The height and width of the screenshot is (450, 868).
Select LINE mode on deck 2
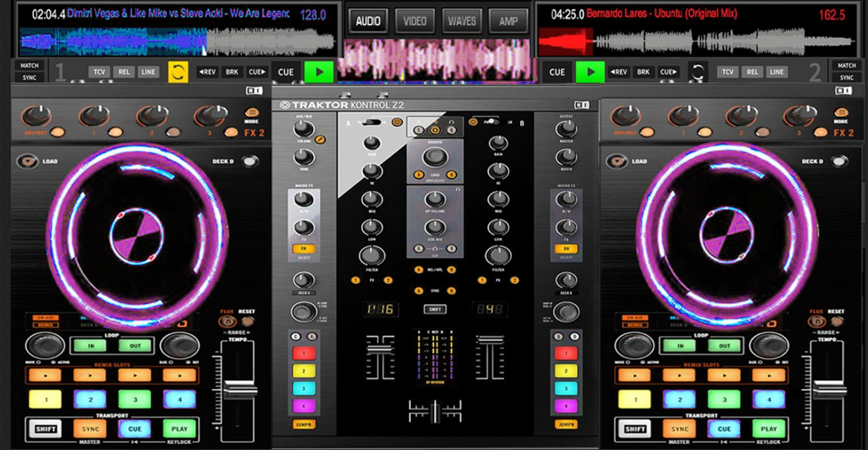point(777,72)
